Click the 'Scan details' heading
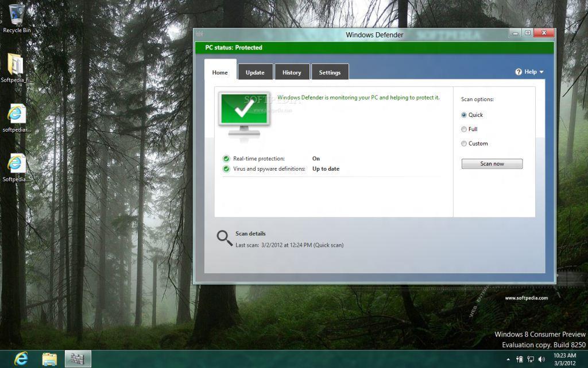This screenshot has width=588, height=368. [x=250, y=233]
